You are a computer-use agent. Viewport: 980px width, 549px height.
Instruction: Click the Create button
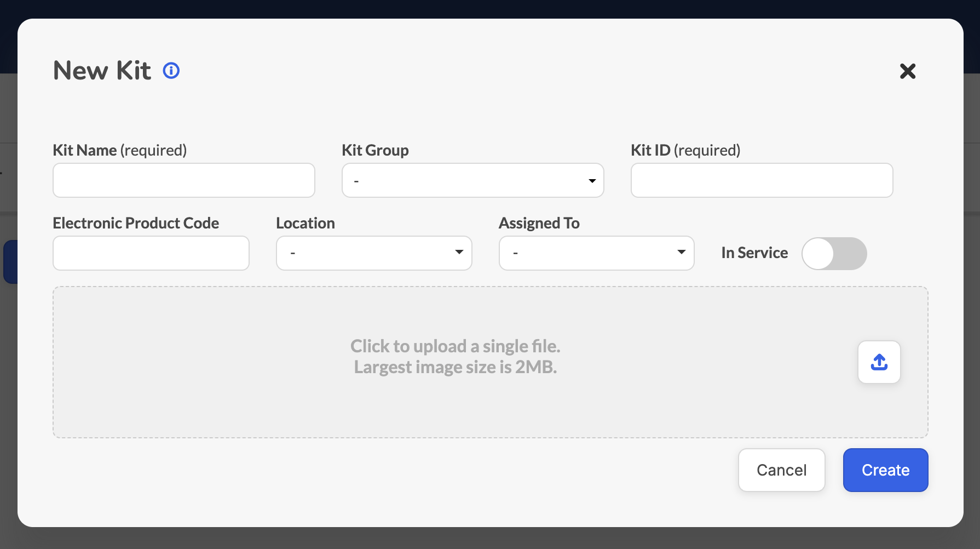click(886, 470)
